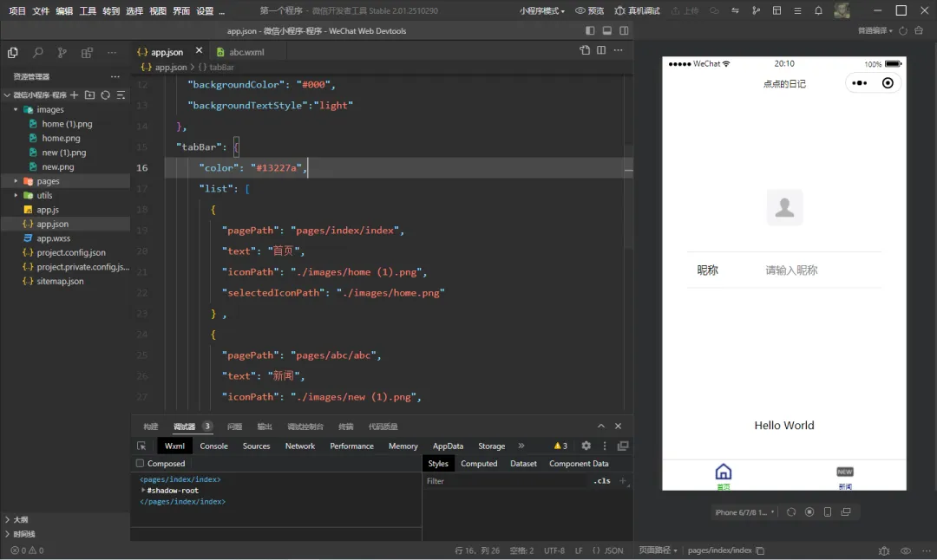Open the notification bell icon

818,10
